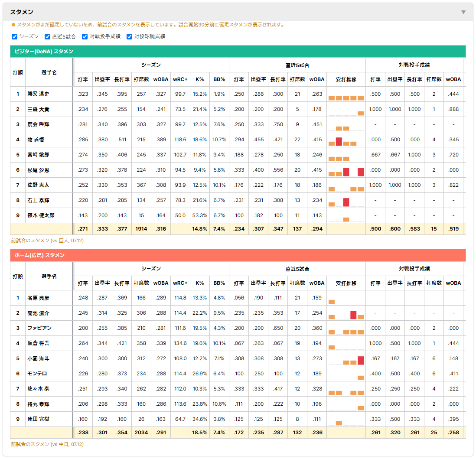
Task: Click the 前試合のスタメン (vs 中日, 07.12) note
Action: 47,444
